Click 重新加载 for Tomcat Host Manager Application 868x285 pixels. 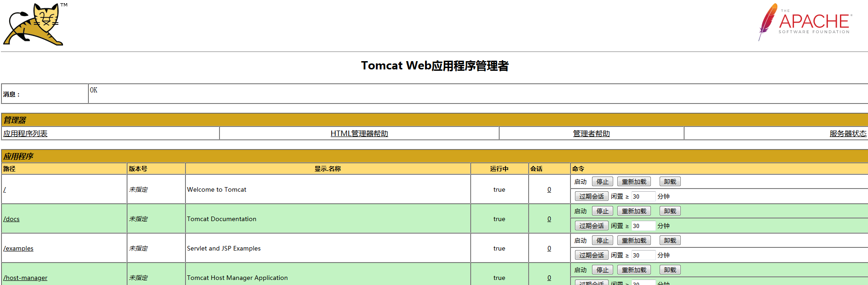coord(634,270)
